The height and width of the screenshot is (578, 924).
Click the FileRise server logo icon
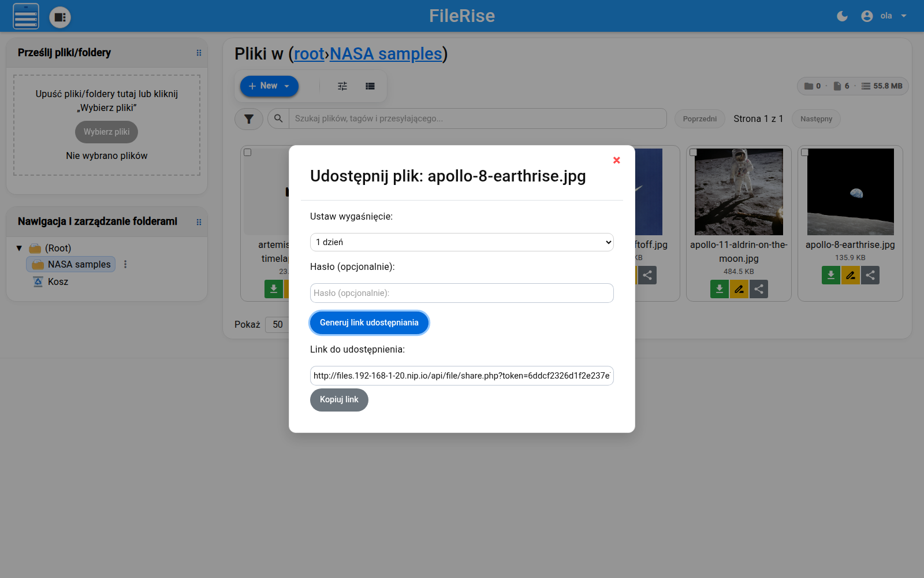tap(26, 16)
